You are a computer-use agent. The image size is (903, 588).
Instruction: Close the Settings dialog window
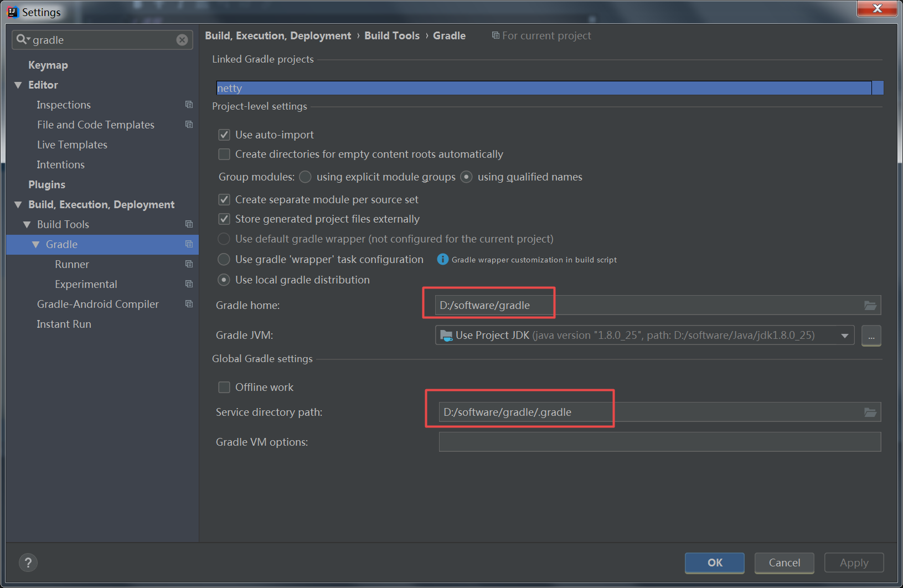click(x=877, y=8)
